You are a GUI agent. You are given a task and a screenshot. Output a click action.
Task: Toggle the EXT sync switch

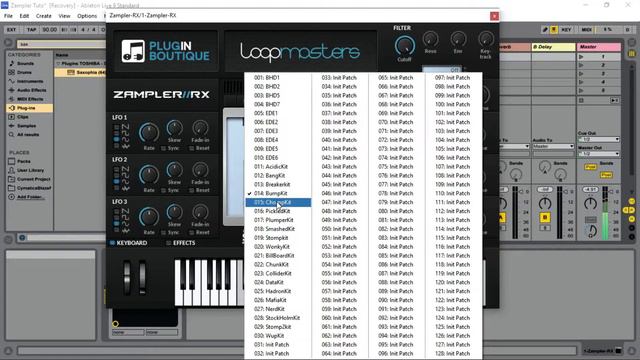click(11, 29)
